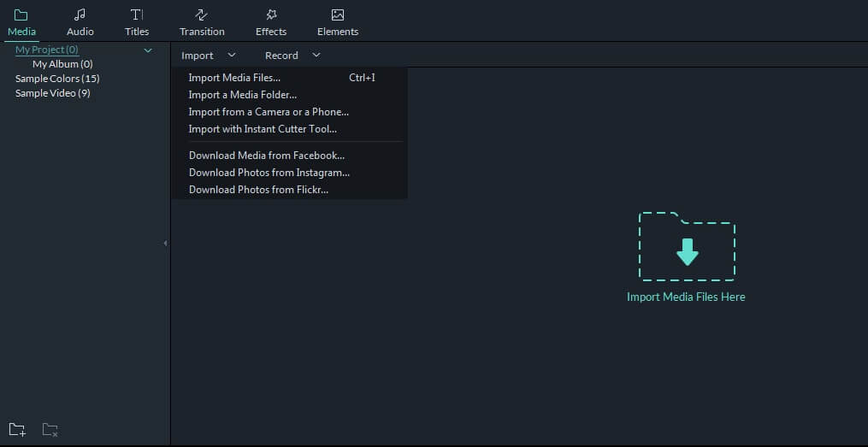Open the Elements image icon tab
The width and height of the screenshot is (868, 447).
pyautogui.click(x=338, y=15)
